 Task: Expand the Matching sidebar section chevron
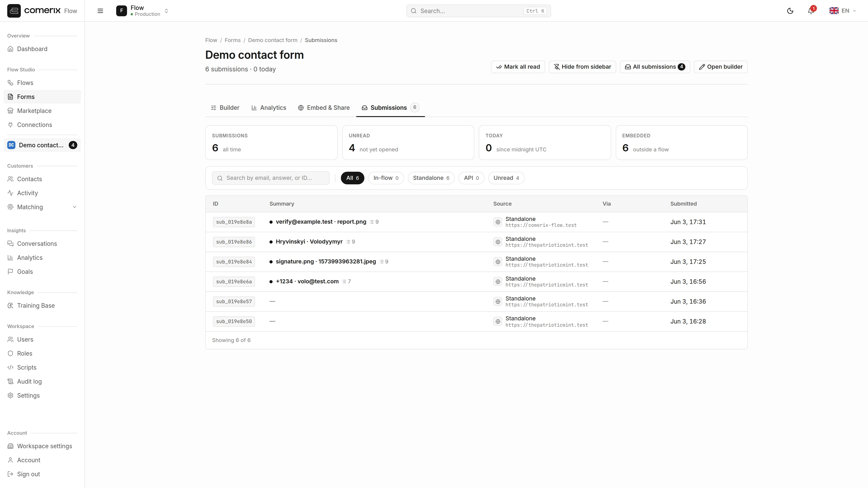pos(74,207)
